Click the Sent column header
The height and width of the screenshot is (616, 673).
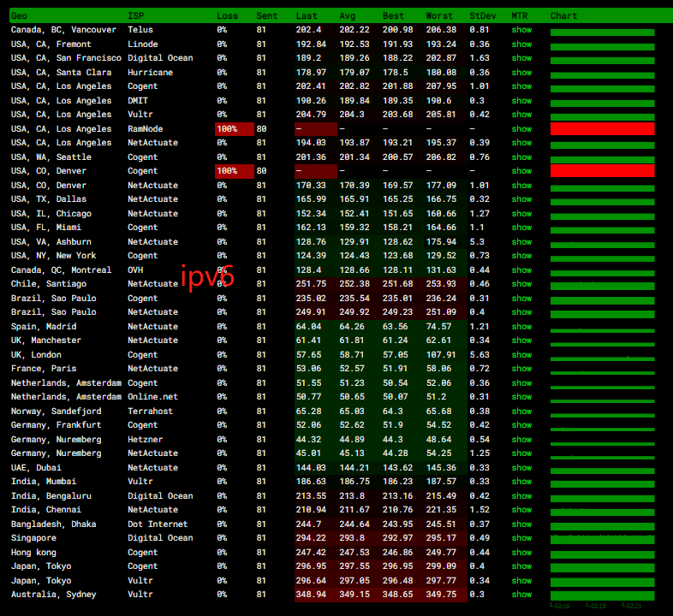click(266, 16)
